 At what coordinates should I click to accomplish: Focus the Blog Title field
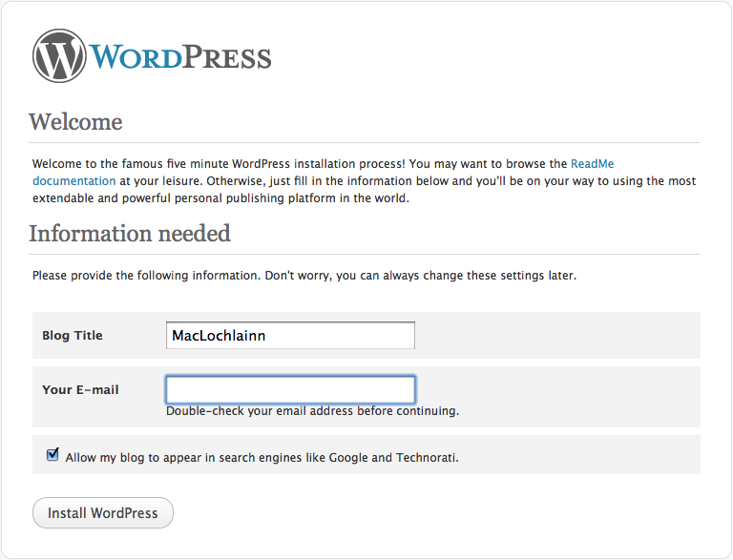click(x=290, y=335)
